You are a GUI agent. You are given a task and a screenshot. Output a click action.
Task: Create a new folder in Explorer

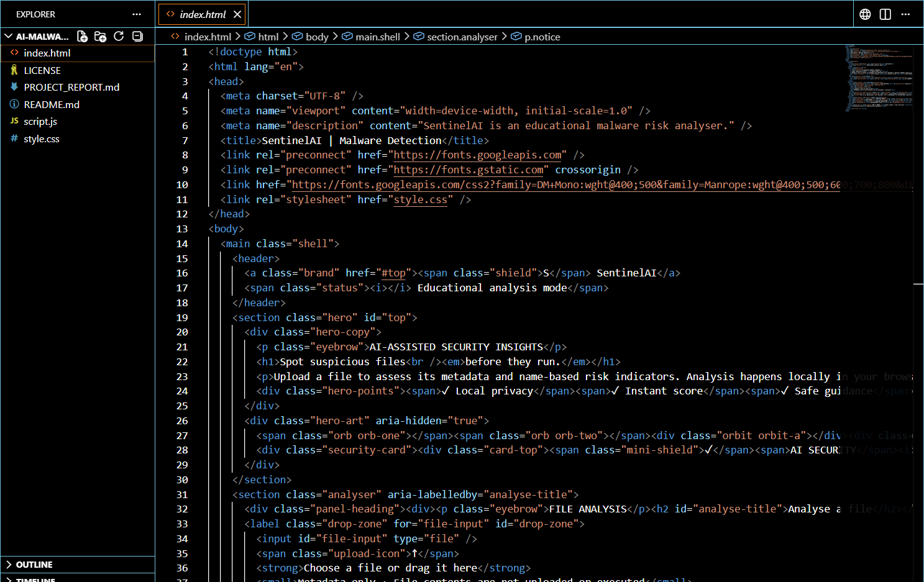pyautogui.click(x=100, y=37)
